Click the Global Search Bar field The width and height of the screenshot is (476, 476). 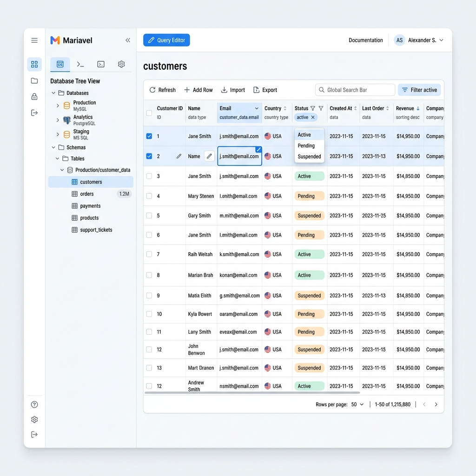click(355, 90)
